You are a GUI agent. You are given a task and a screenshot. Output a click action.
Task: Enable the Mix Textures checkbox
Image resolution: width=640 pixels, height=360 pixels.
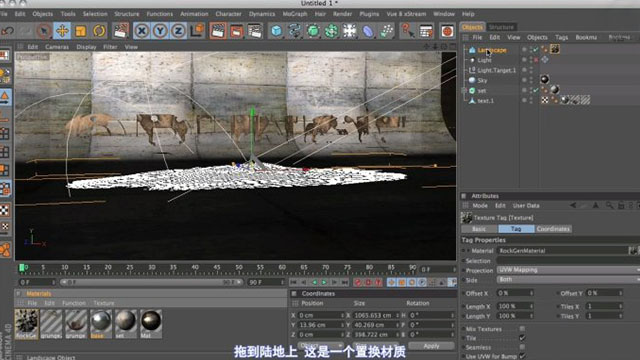point(522,329)
